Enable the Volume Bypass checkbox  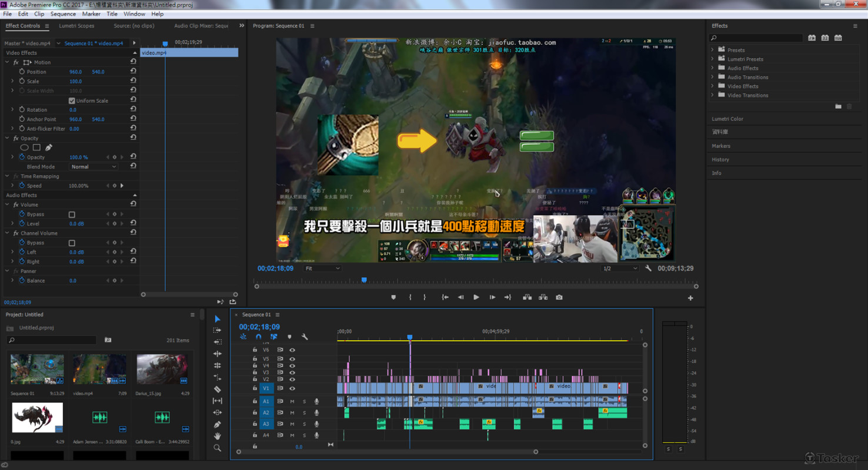pos(72,214)
